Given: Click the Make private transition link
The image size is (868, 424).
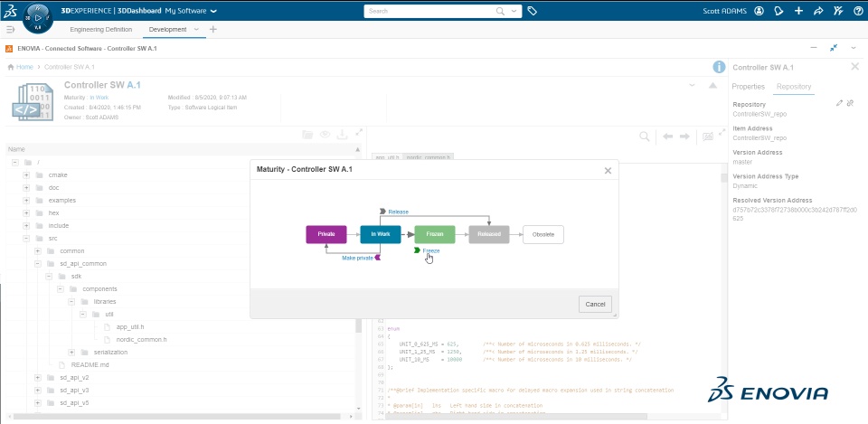Looking at the screenshot, I should (357, 258).
